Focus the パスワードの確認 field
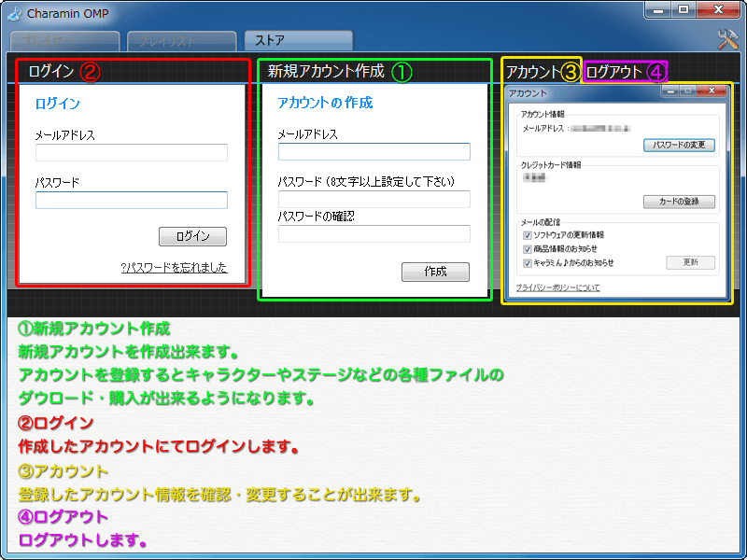Viewport: 747px width, 560px height. tap(374, 233)
